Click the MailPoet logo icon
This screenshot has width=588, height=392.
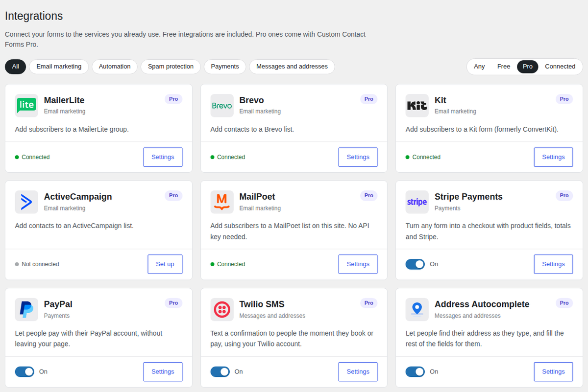point(222,202)
